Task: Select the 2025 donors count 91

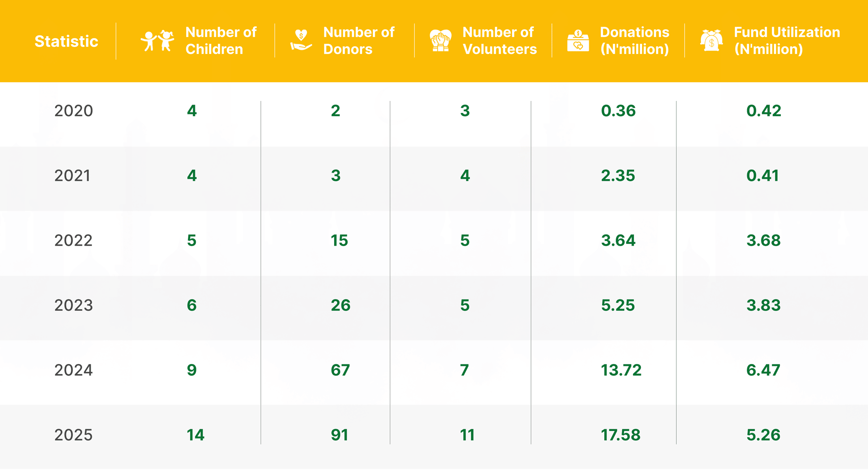Action: point(340,435)
